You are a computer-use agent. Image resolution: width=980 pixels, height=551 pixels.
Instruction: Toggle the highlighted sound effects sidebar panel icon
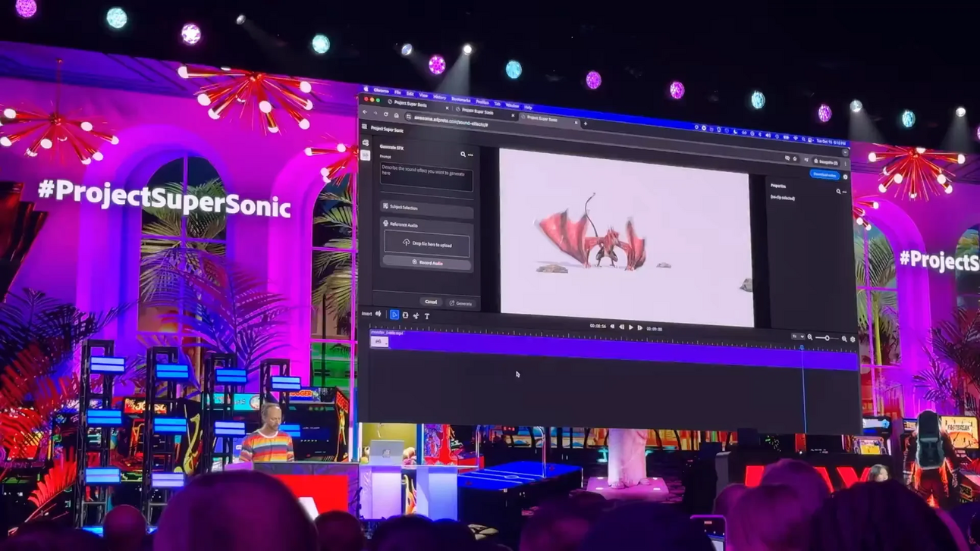[x=366, y=155]
